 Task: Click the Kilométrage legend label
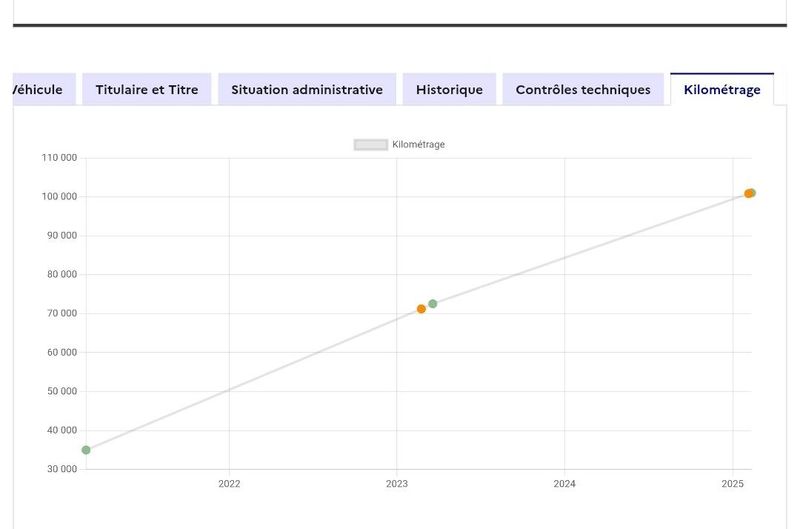pos(418,145)
